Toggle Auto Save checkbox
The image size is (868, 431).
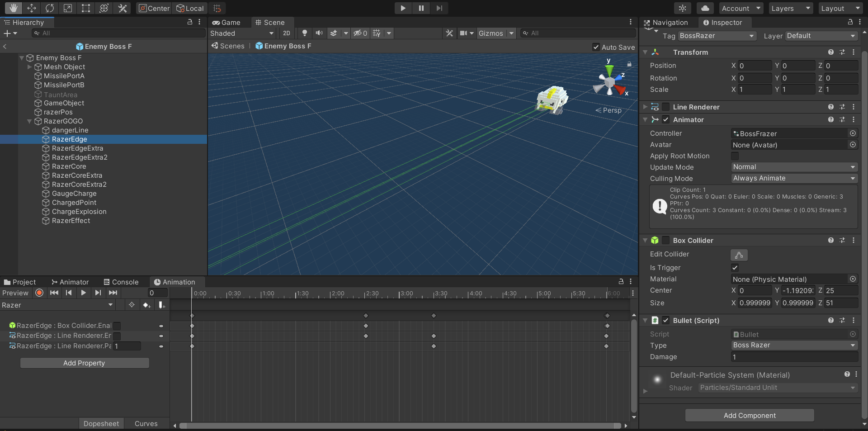coord(596,47)
